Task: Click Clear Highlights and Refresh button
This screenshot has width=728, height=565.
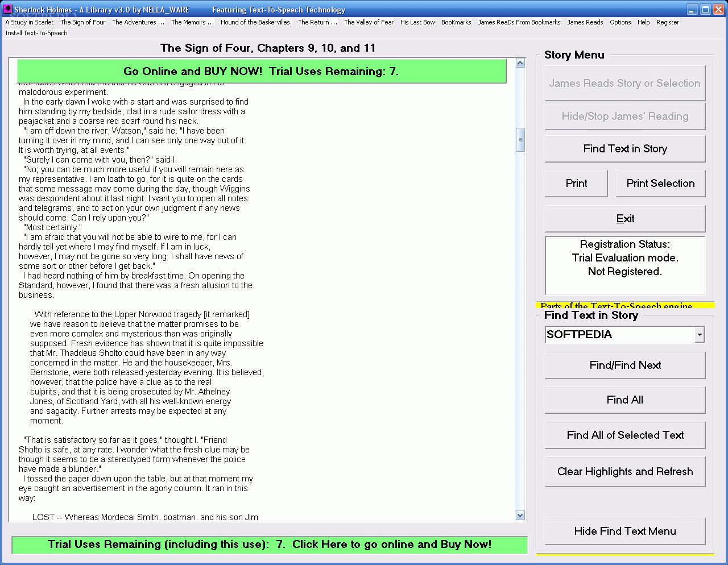Action: tap(625, 471)
